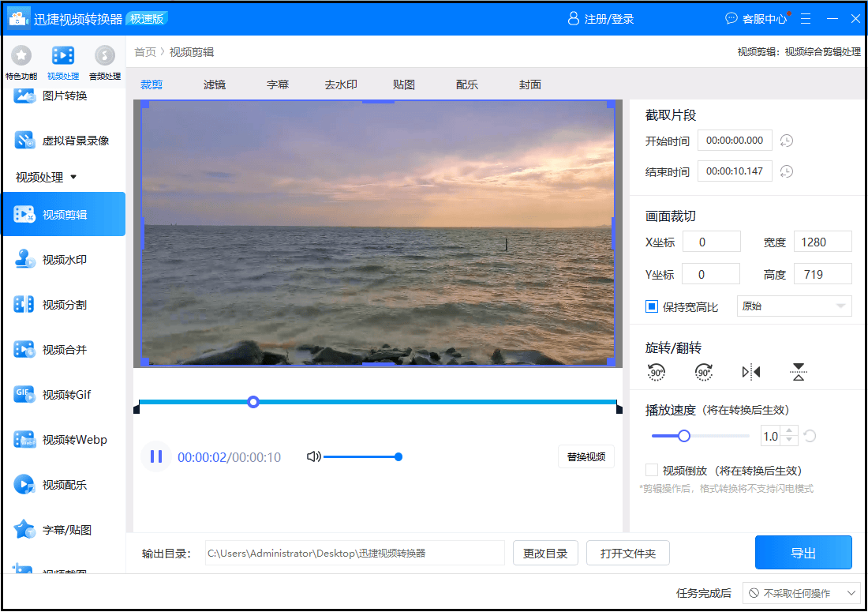The width and height of the screenshot is (868, 612).
Task: Mute audio using speaker icon
Action: click(313, 456)
